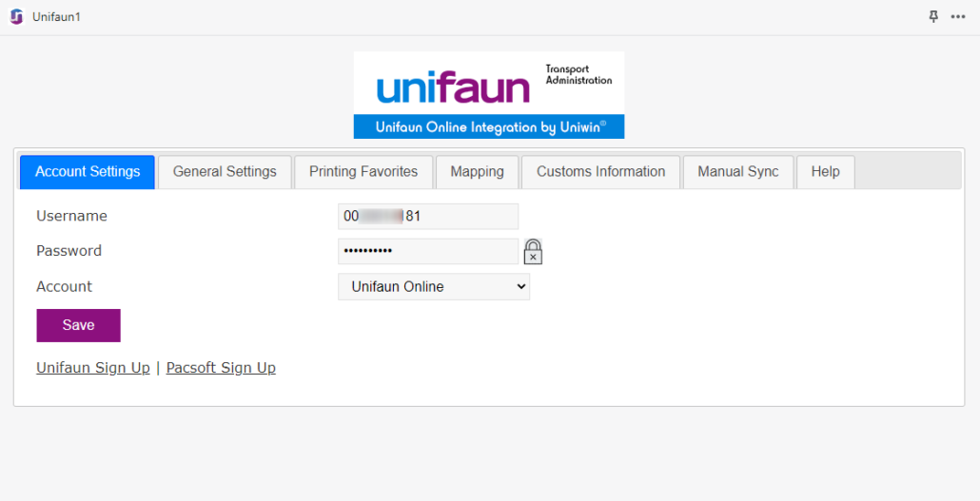Screen dimensions: 980x501
Task: Switch to Manual Sync tab
Action: (x=738, y=172)
